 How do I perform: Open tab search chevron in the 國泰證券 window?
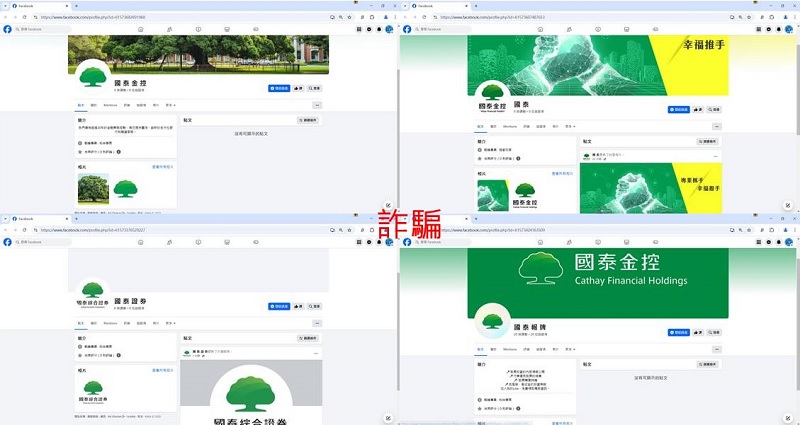point(5,218)
